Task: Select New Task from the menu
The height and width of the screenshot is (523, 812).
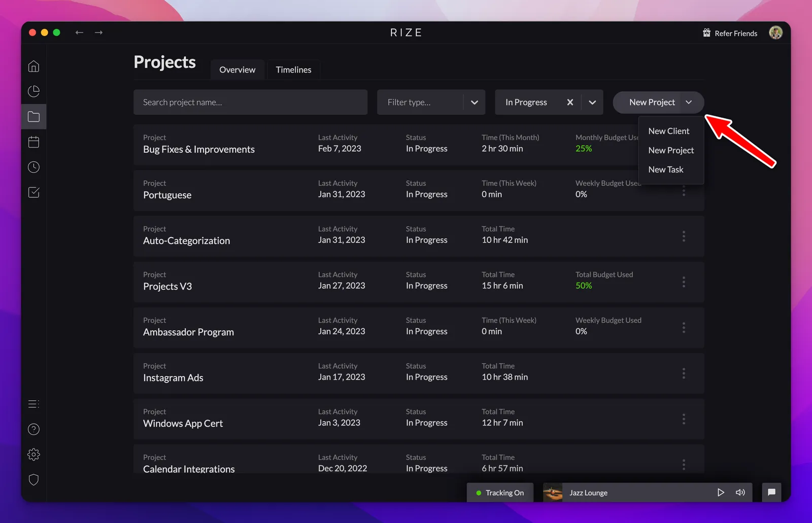Action: 666,169
